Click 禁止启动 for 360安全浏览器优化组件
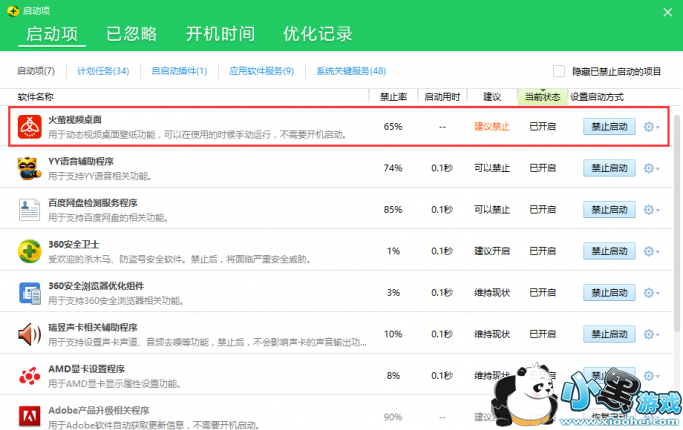 (609, 293)
